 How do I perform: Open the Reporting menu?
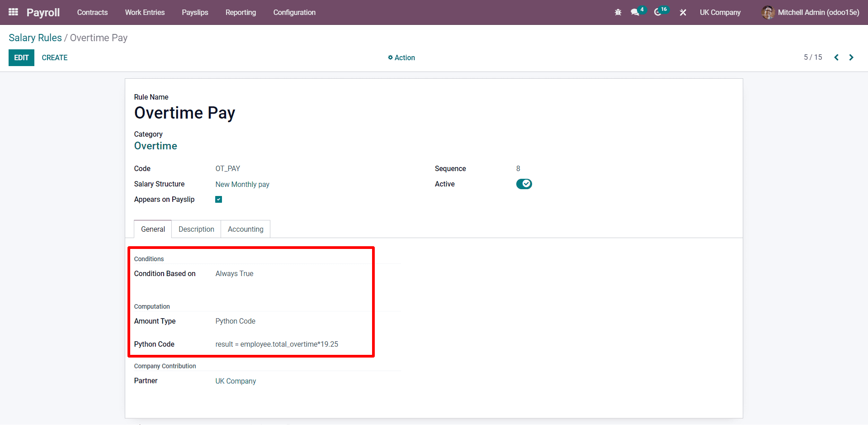coord(241,12)
